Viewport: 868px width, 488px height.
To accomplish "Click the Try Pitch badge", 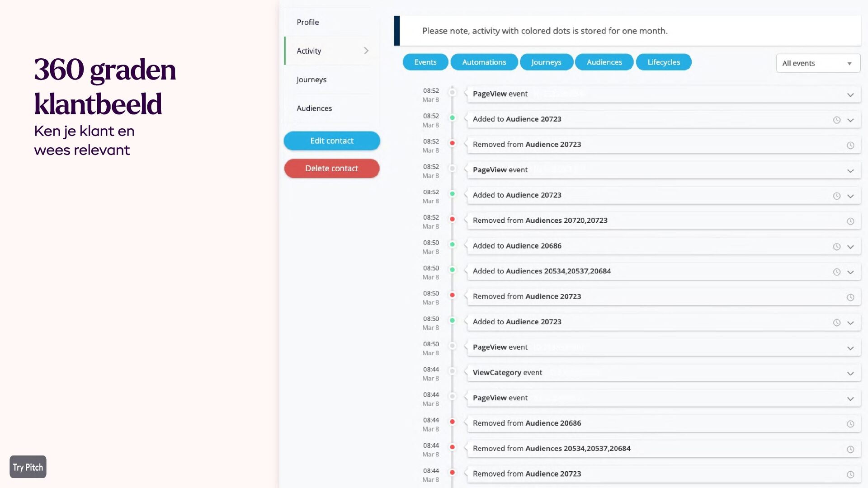I will (x=28, y=467).
